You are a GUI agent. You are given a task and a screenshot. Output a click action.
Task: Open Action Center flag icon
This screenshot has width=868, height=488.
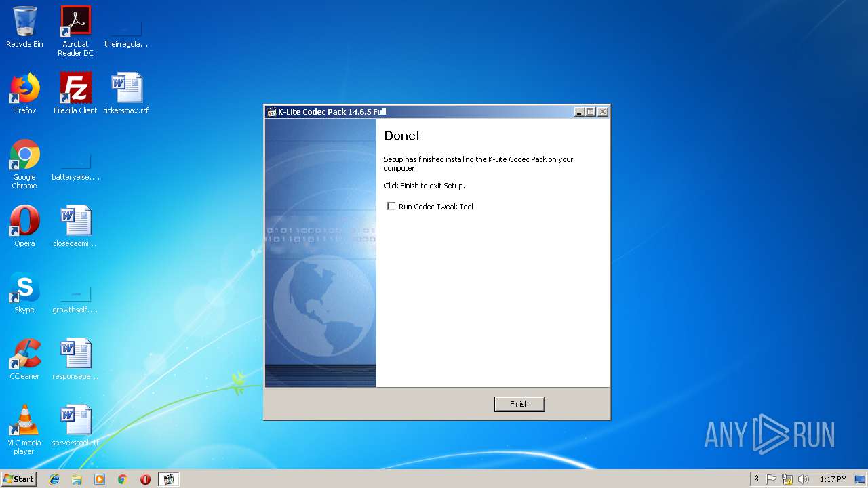pos(771,479)
